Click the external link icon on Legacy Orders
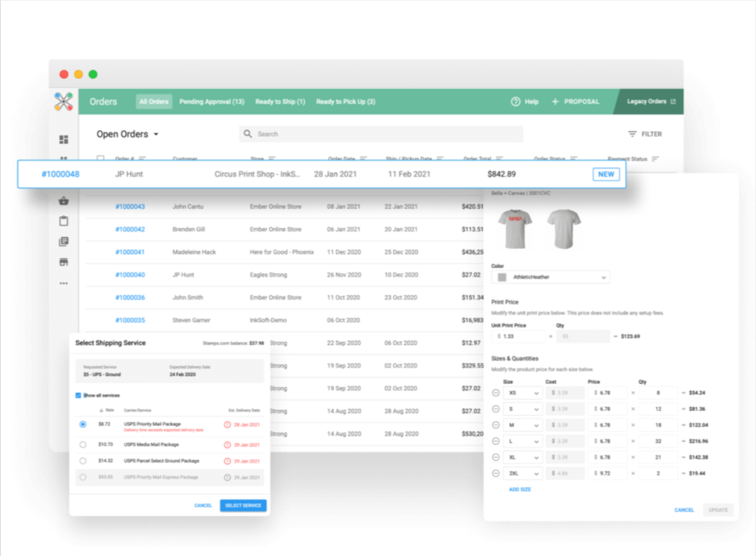The width and height of the screenshot is (756, 556). tap(673, 102)
